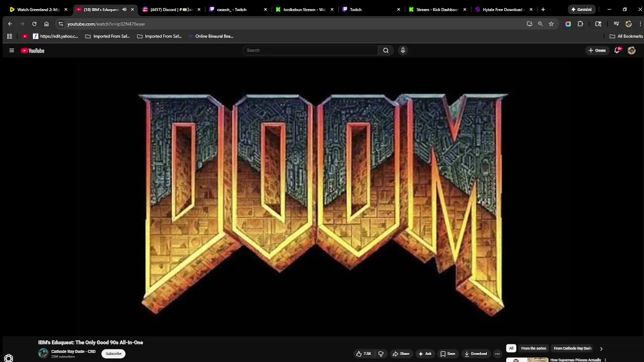The image size is (644, 362).
Task: Switch to Hytale Free Download tab
Action: 503,10
